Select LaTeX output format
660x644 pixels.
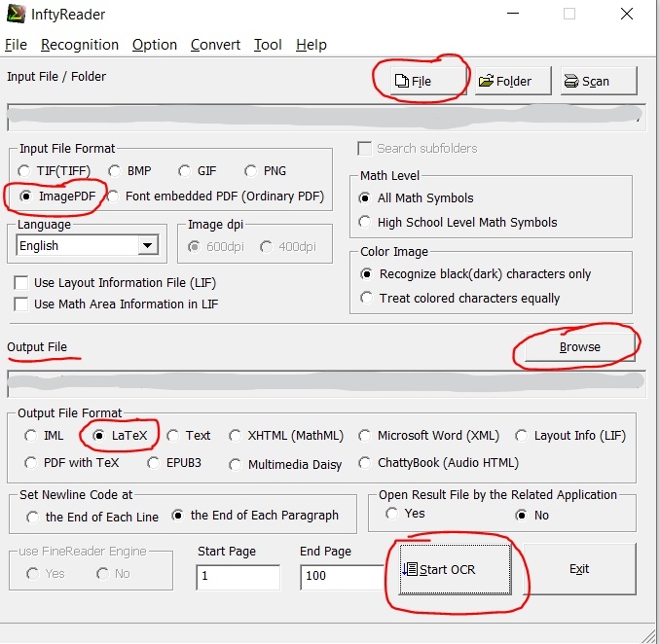click(120, 436)
